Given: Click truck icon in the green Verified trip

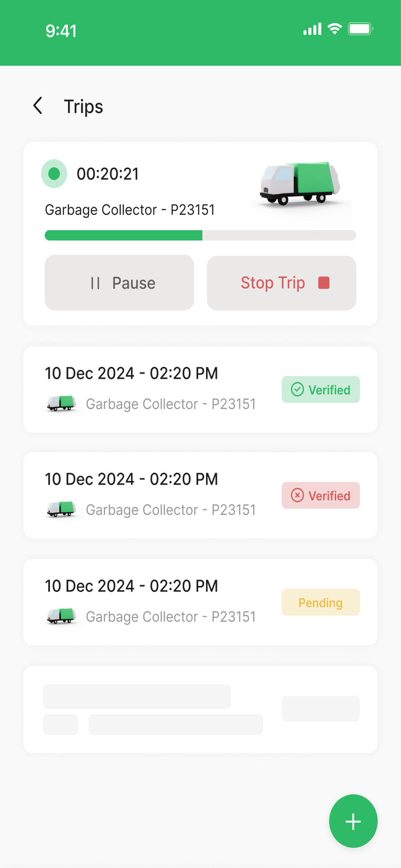Looking at the screenshot, I should 61,403.
